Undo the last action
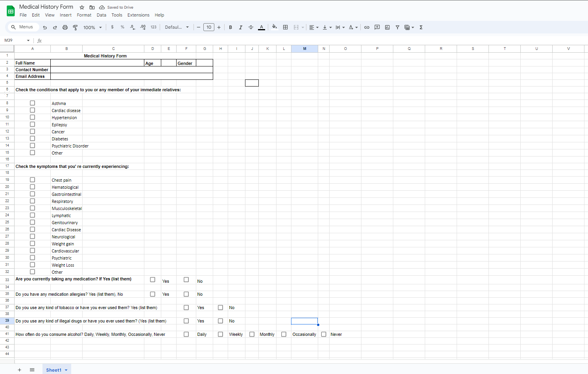This screenshot has height=374, width=588. tap(45, 27)
